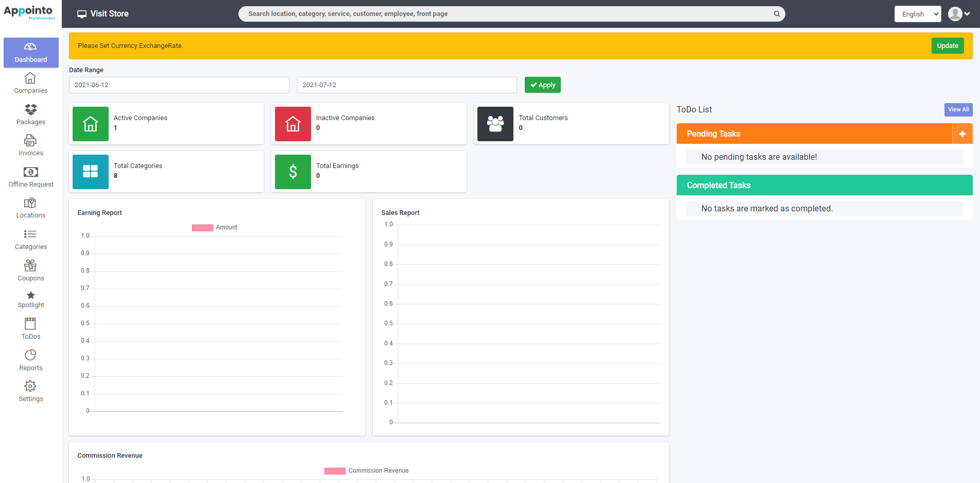Open the Settings menu item
The height and width of the screenshot is (483, 980).
click(x=31, y=391)
